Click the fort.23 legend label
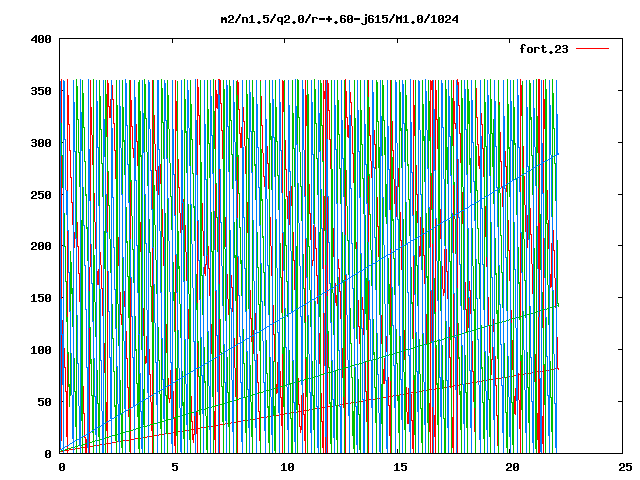 click(x=543, y=49)
